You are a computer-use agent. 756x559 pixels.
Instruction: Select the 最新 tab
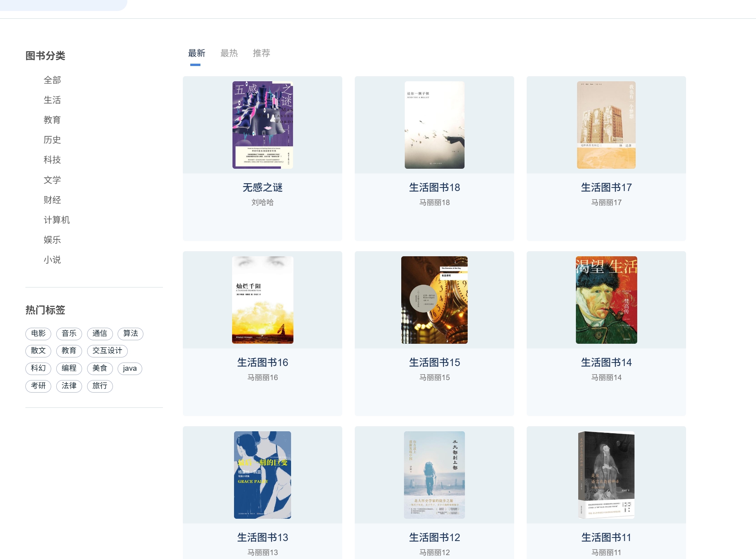(197, 53)
